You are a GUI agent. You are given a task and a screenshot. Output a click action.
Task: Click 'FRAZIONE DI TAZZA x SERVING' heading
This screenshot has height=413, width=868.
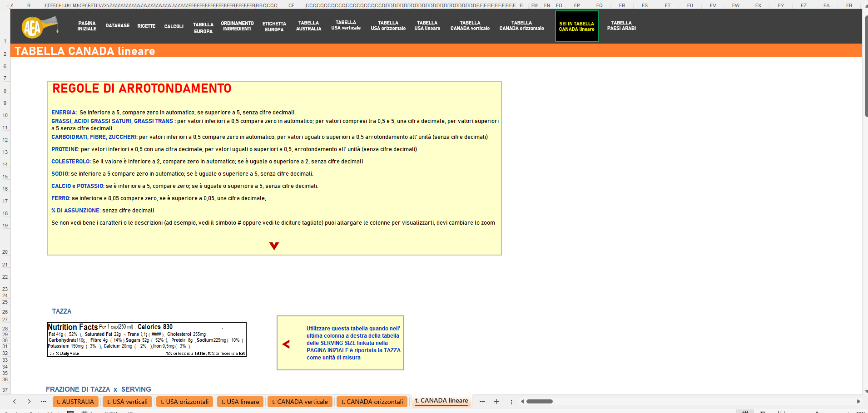[99, 389]
